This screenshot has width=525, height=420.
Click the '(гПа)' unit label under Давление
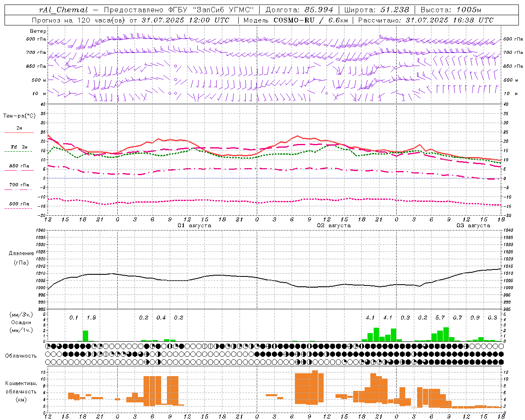(21, 263)
